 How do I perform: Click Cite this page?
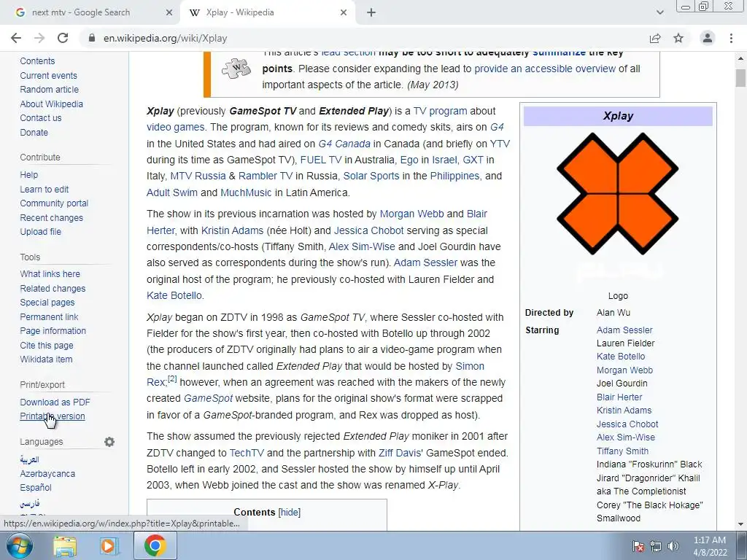[47, 345]
